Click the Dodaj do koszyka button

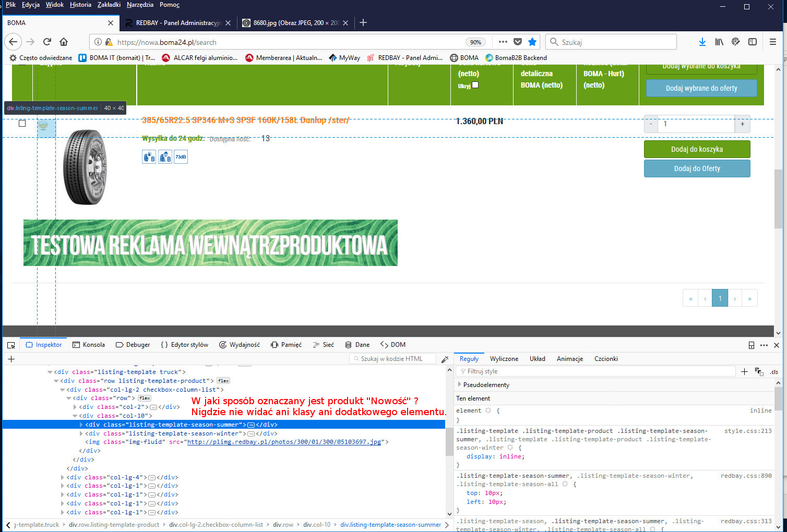pos(697,149)
